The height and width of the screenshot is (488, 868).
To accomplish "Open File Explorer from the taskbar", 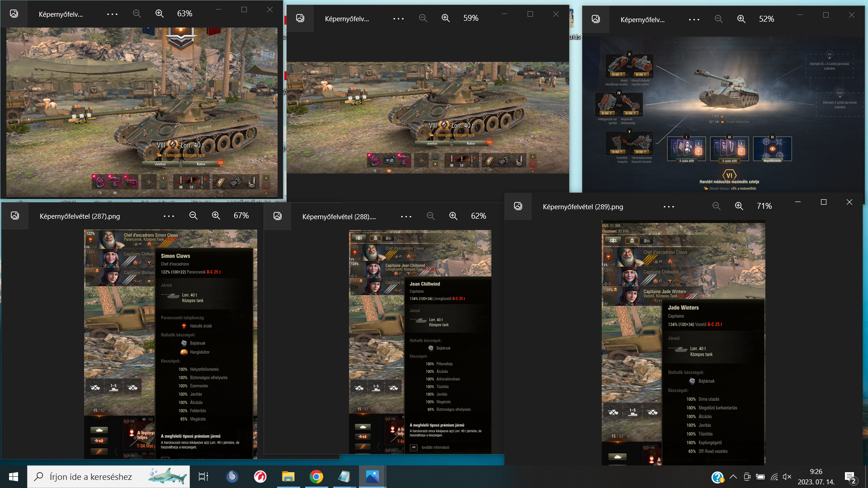I will coord(288,477).
